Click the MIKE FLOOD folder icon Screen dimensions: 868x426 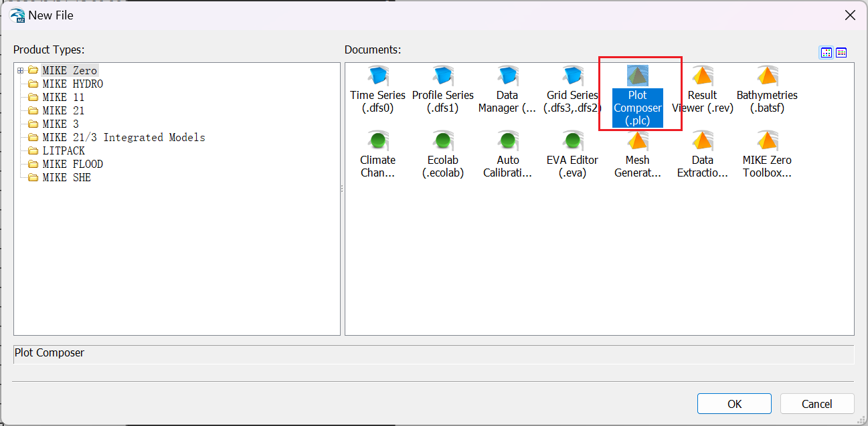(x=33, y=164)
